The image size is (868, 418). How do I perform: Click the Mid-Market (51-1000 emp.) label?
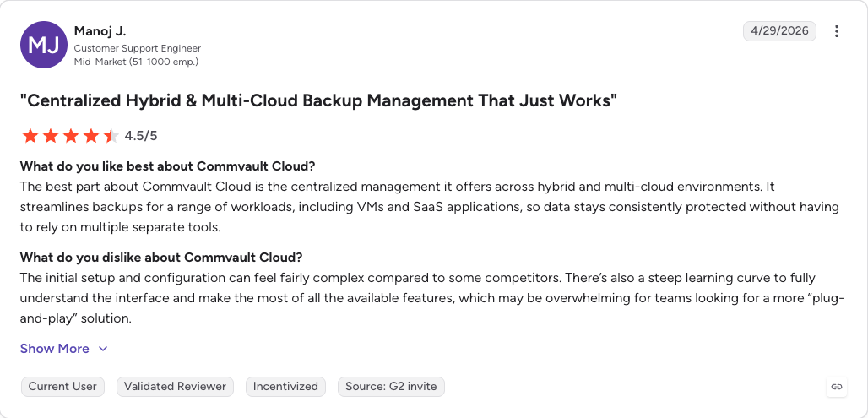136,62
